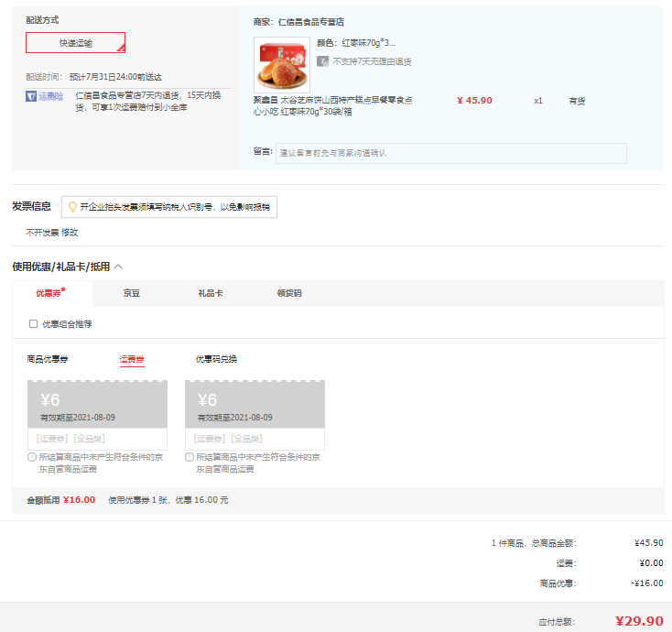Tick the 优惠组合推荐 checkbox
This screenshot has width=672, height=632.
[x=34, y=323]
